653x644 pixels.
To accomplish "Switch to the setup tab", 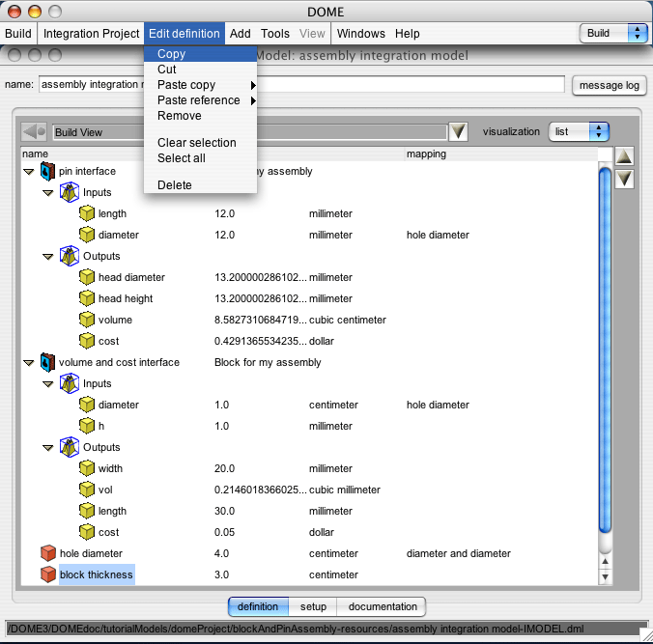I will click(313, 606).
